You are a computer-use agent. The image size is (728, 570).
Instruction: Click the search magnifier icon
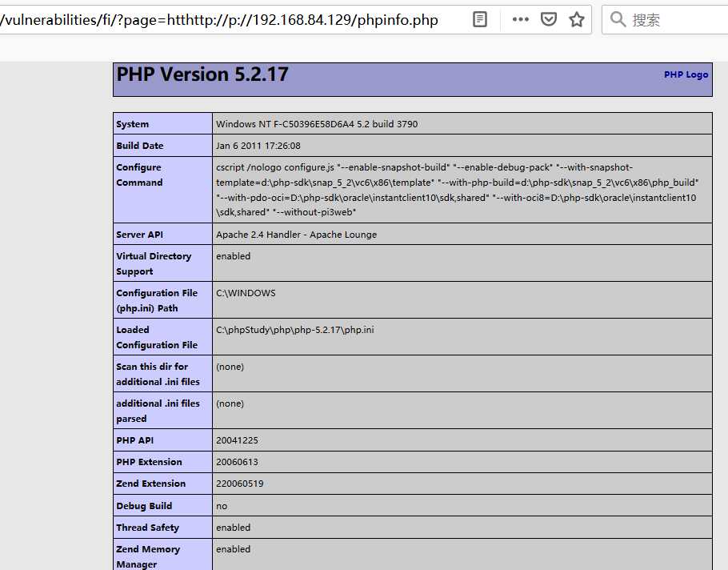[618, 19]
